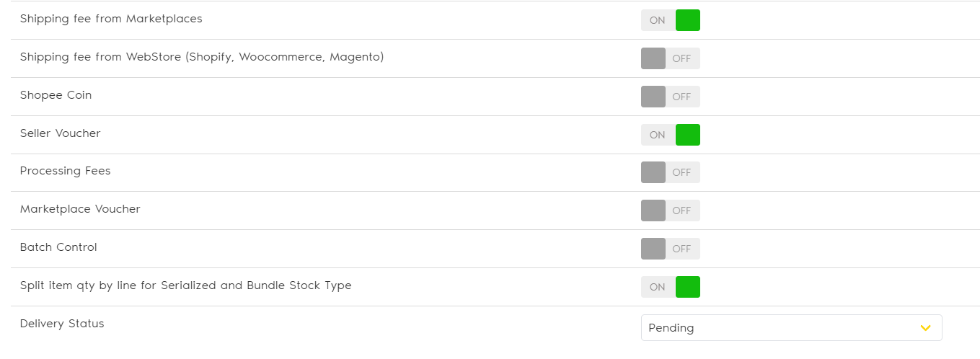Open the Delivery Status dropdown
The height and width of the screenshot is (359, 980).
(x=790, y=328)
